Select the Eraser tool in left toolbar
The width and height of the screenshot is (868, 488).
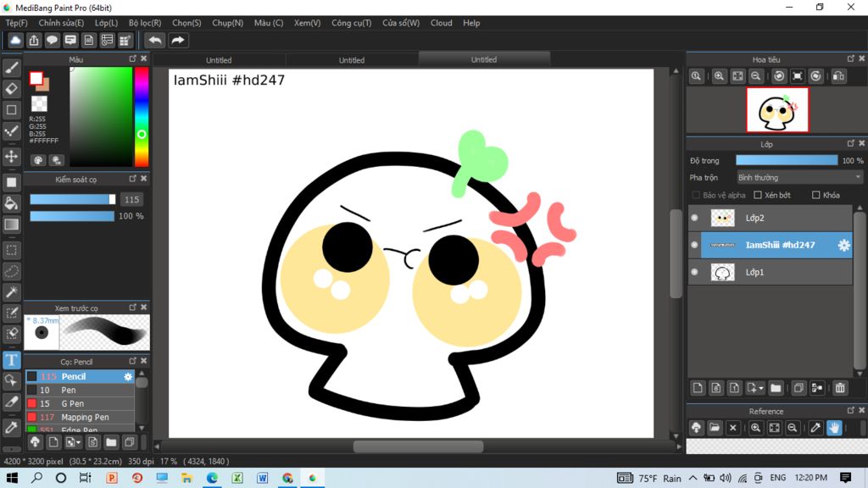(x=12, y=88)
